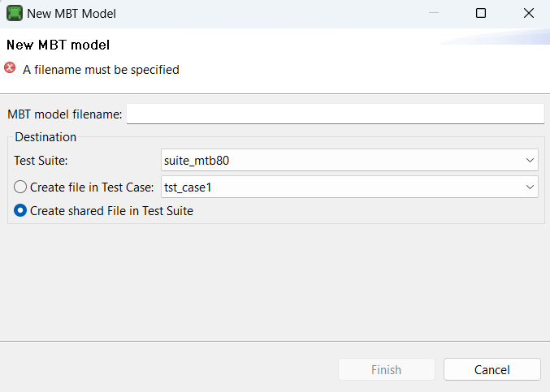550x392 pixels.
Task: Close the New MBT Model window
Action: tap(529, 13)
